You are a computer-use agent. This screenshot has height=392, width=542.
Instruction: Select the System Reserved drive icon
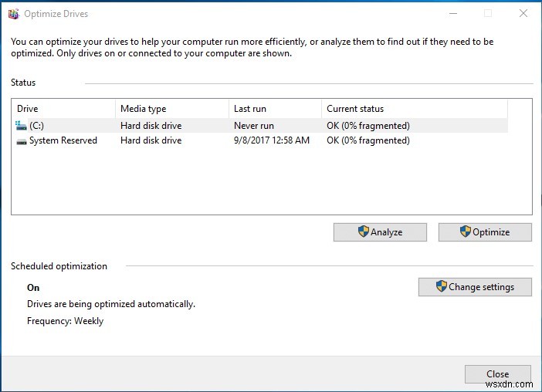point(22,141)
